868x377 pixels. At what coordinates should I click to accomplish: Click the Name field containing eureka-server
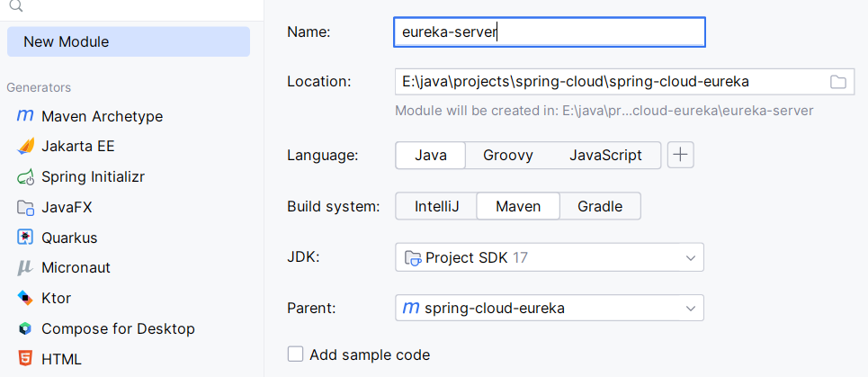(x=549, y=32)
